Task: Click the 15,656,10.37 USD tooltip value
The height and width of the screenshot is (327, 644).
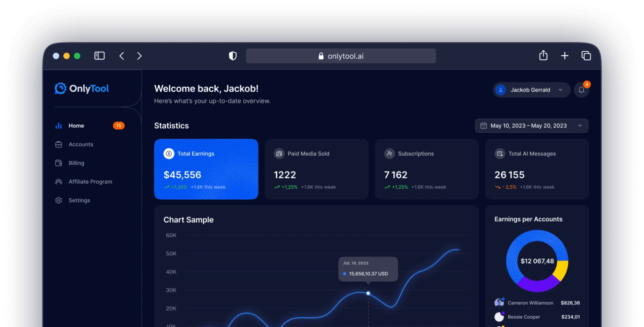Action: [368, 274]
